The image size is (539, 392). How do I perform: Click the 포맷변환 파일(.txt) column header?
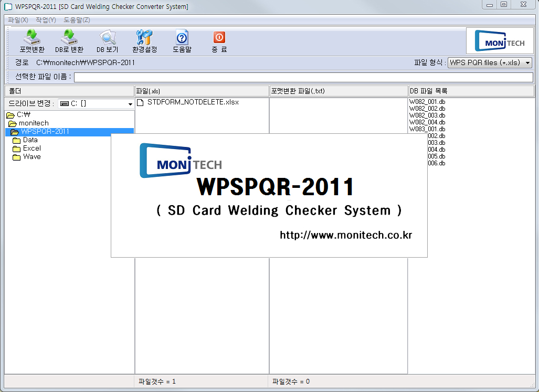339,91
